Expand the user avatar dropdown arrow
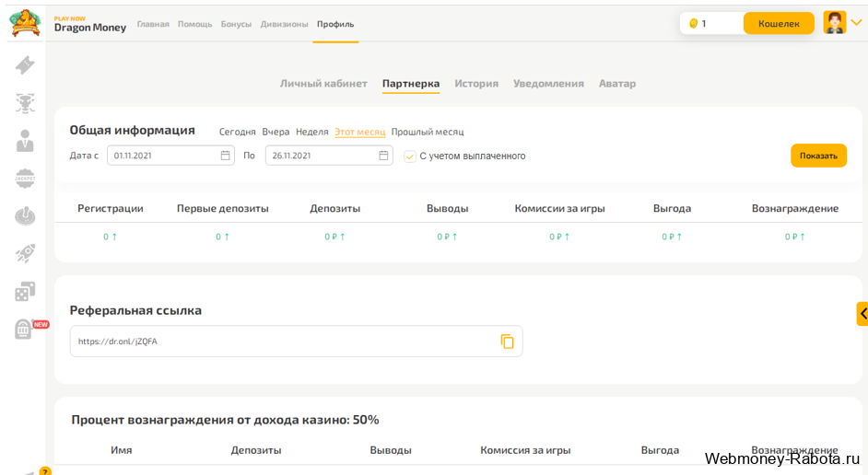 point(856,23)
